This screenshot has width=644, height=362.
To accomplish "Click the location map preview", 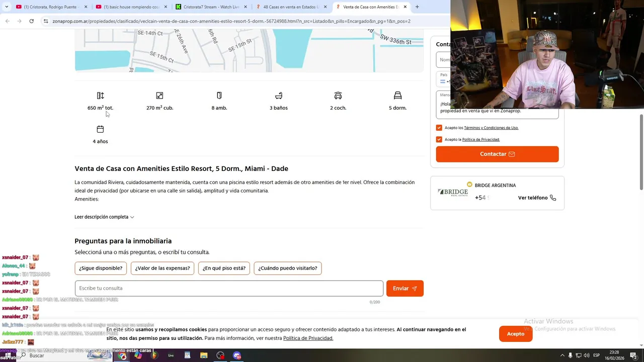I will 249,50.
